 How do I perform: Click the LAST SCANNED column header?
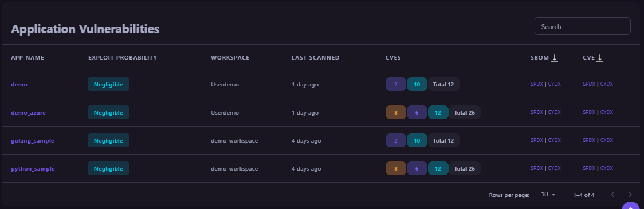click(316, 57)
